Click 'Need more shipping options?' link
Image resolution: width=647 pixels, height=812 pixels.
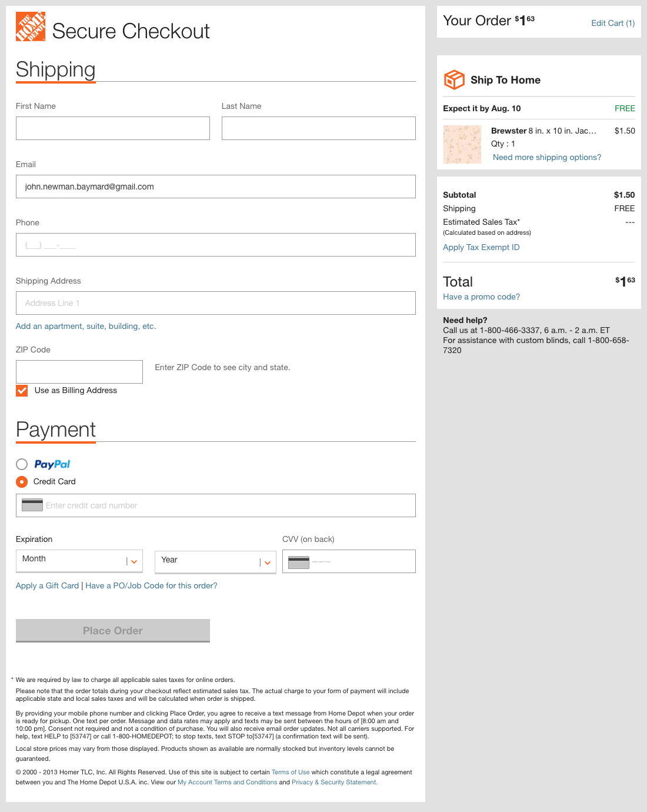[x=547, y=157]
